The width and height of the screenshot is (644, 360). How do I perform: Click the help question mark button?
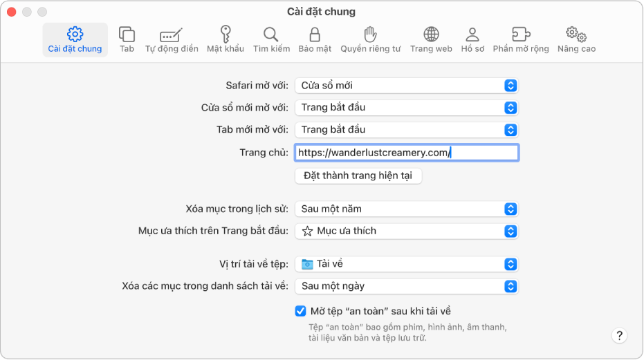pos(619,336)
